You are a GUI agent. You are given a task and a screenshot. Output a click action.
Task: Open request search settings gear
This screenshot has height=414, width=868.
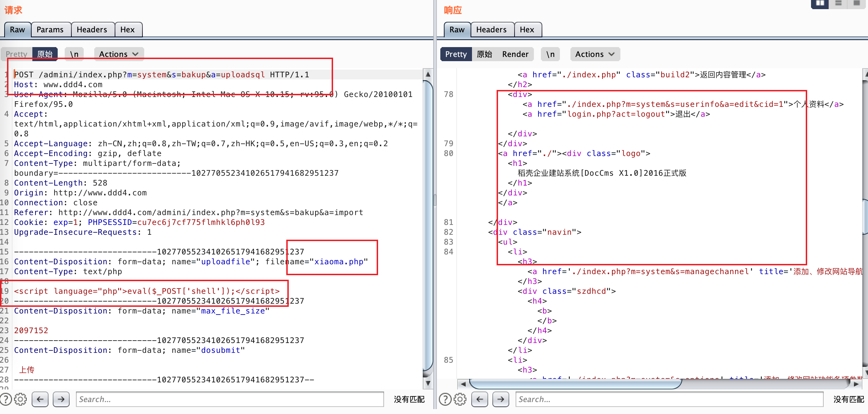coord(20,399)
